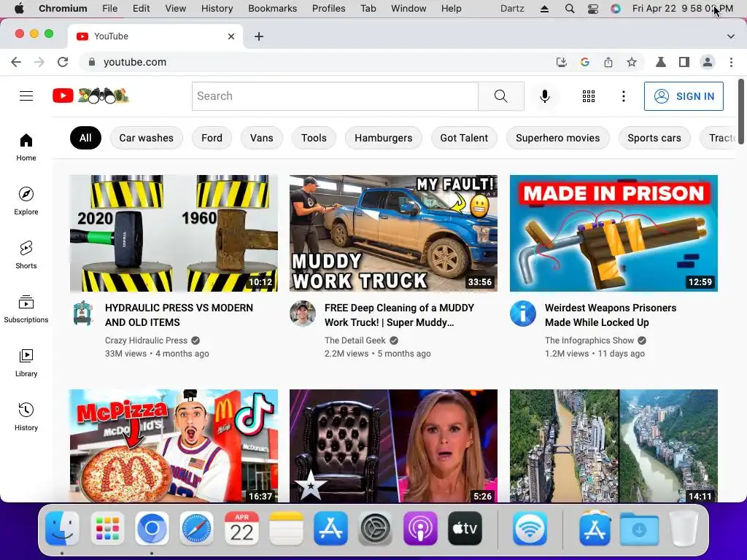Start voice search with microphone icon

pos(544,96)
